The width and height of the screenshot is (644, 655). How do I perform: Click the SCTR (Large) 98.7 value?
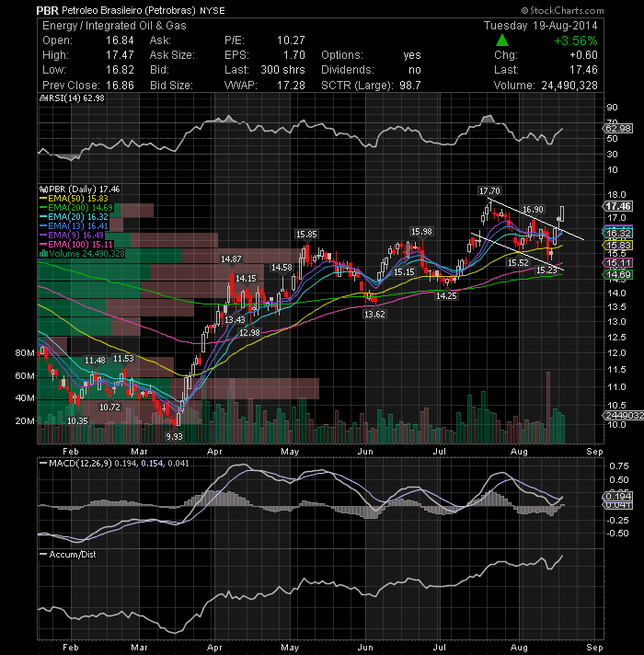click(409, 86)
